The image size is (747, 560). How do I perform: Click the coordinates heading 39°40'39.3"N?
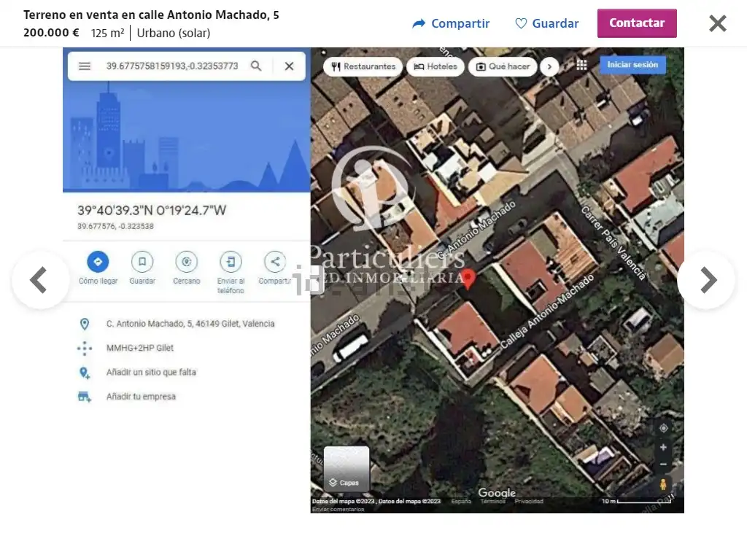(x=152, y=211)
